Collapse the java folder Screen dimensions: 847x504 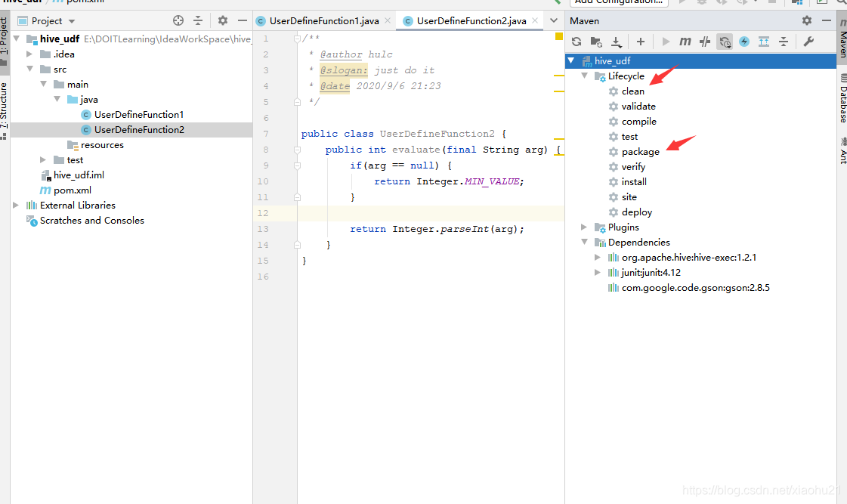[x=57, y=100]
